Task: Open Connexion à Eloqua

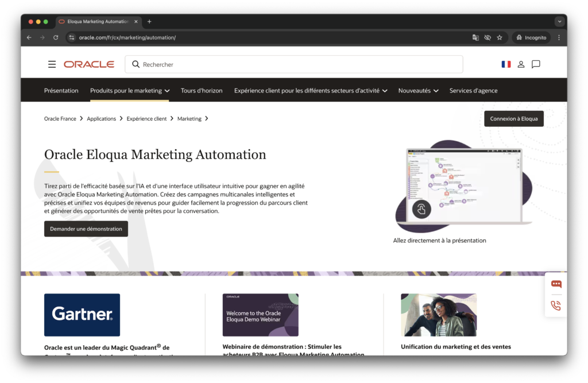Action: pos(513,118)
